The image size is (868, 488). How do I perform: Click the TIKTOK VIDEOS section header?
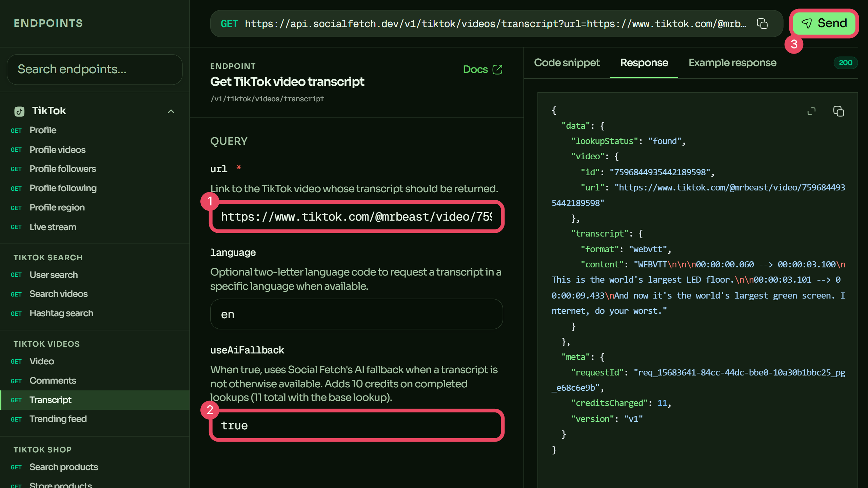click(x=47, y=344)
